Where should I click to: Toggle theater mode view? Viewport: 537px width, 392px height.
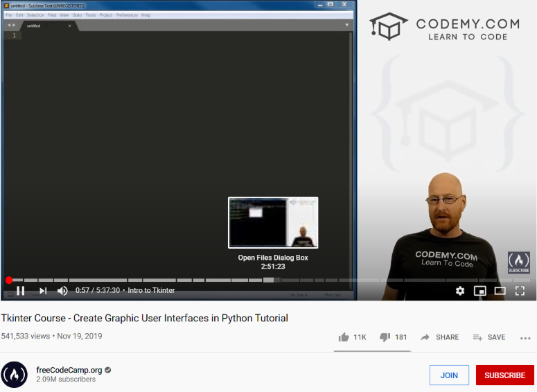[500, 291]
